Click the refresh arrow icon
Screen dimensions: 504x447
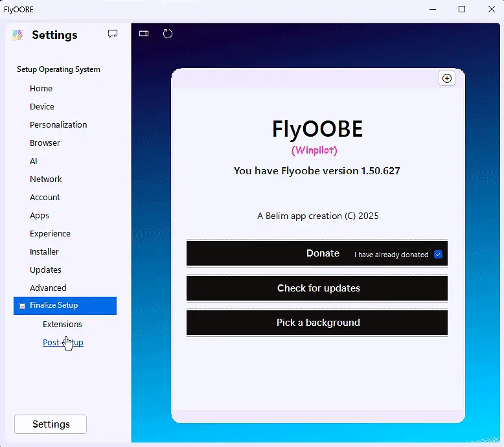pyautogui.click(x=168, y=34)
